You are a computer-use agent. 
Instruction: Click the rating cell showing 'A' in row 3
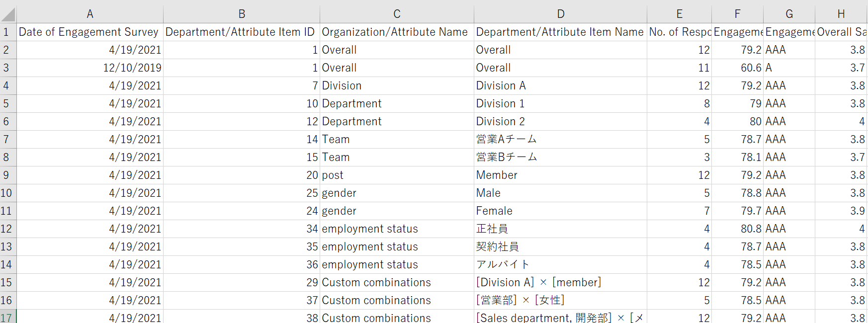pyautogui.click(x=789, y=68)
